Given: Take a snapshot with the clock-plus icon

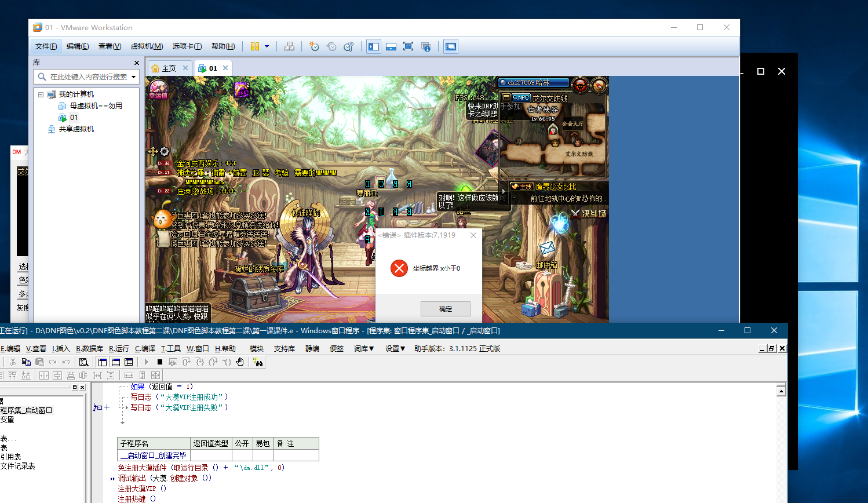Looking at the screenshot, I should (x=314, y=46).
